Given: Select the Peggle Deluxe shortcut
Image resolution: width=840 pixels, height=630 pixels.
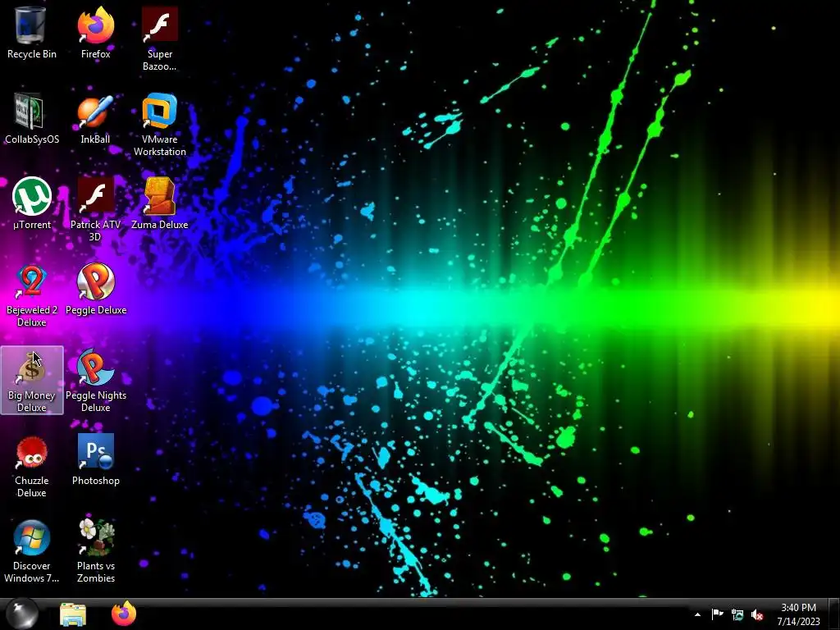Looking at the screenshot, I should pyautogui.click(x=96, y=290).
